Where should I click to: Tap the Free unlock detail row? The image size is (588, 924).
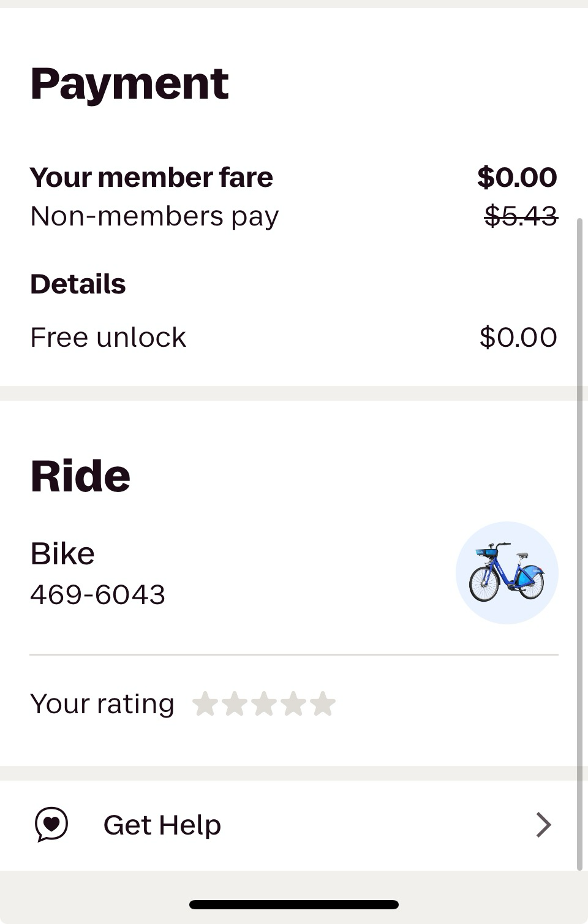108,337
